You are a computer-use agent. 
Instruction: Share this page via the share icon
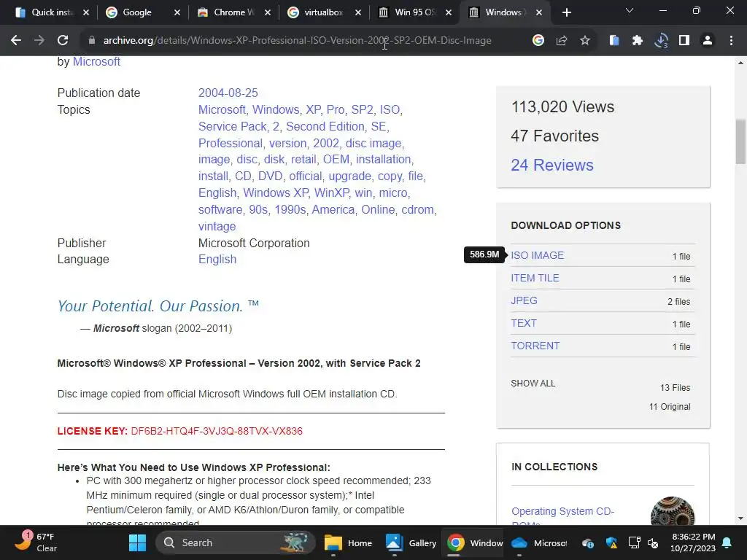pyautogui.click(x=562, y=41)
